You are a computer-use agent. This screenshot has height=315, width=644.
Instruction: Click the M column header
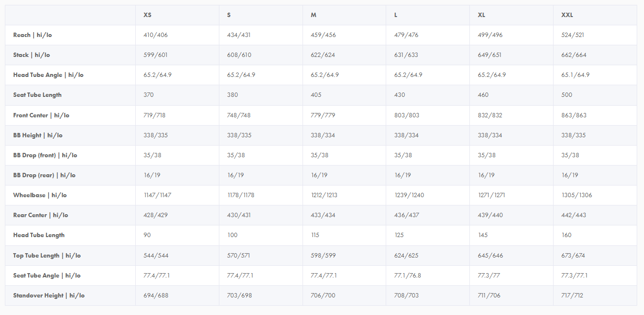click(x=314, y=15)
